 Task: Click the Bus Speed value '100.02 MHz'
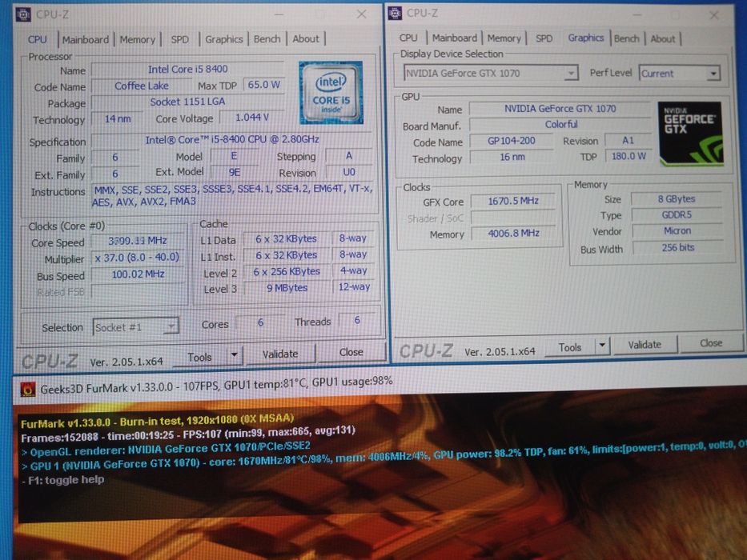tap(138, 274)
